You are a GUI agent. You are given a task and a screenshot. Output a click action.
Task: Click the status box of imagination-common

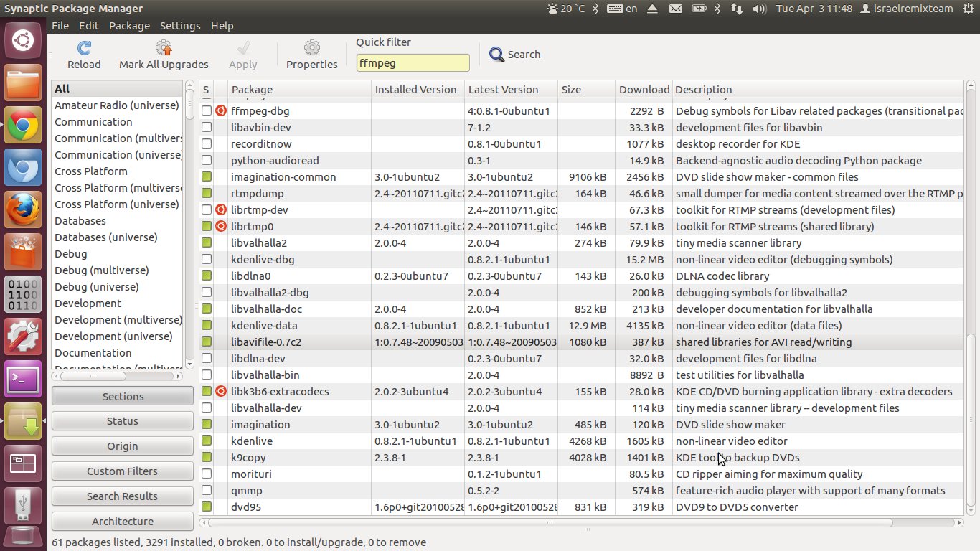[x=207, y=176]
